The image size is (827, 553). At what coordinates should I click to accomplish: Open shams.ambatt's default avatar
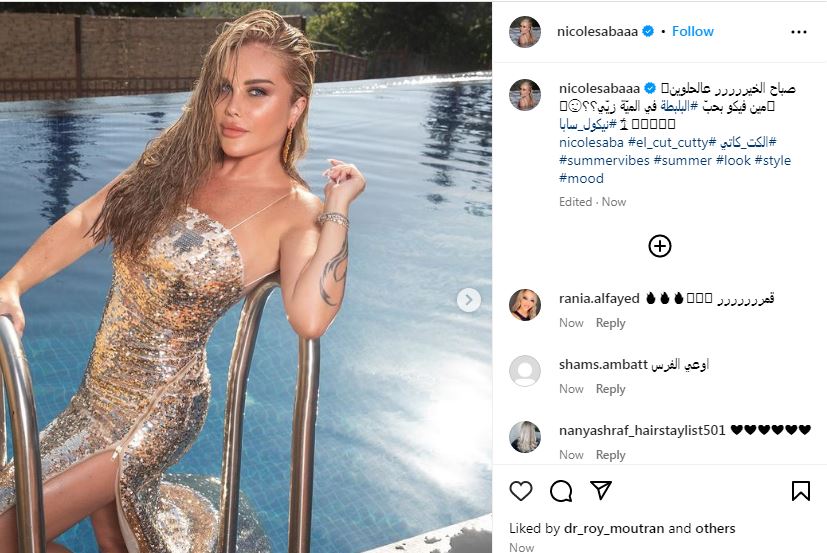(525, 371)
